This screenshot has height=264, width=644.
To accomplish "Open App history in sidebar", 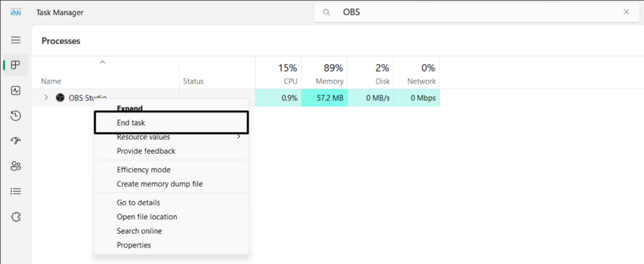I will coord(16,116).
